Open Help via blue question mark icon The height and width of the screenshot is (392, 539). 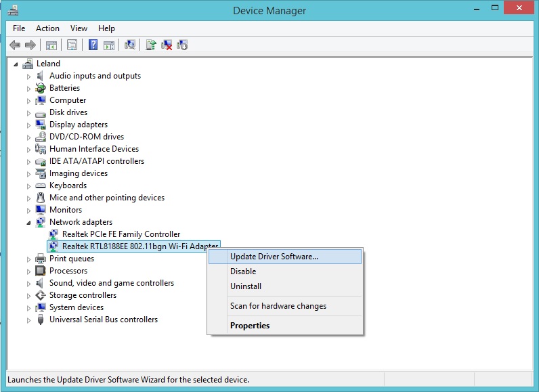93,45
